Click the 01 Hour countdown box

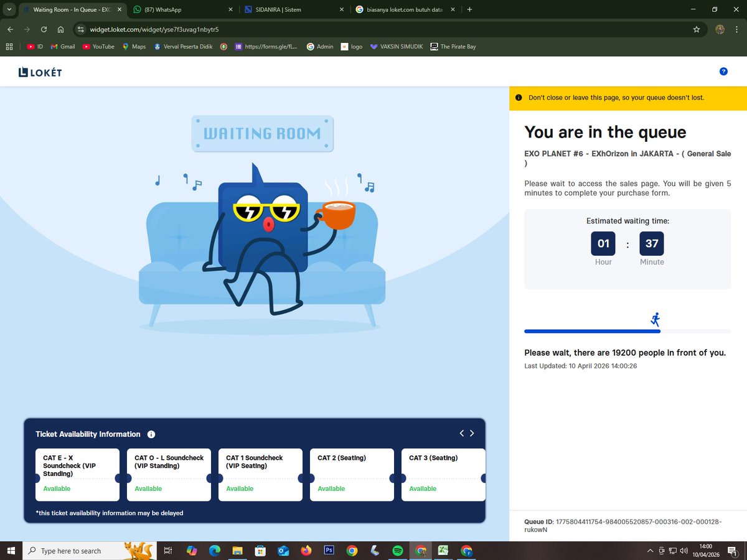pyautogui.click(x=603, y=243)
